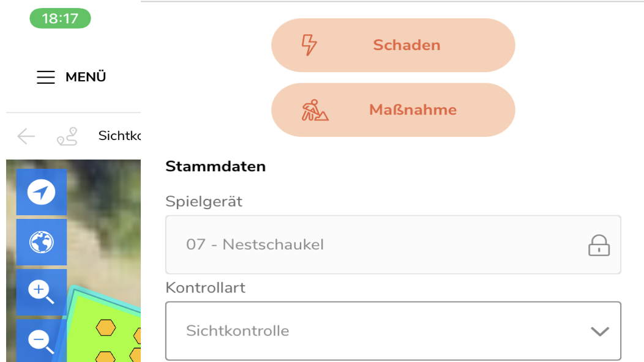Viewport: 644px width, 362px height.
Task: Click the construction worker icon
Action: pyautogui.click(x=315, y=110)
